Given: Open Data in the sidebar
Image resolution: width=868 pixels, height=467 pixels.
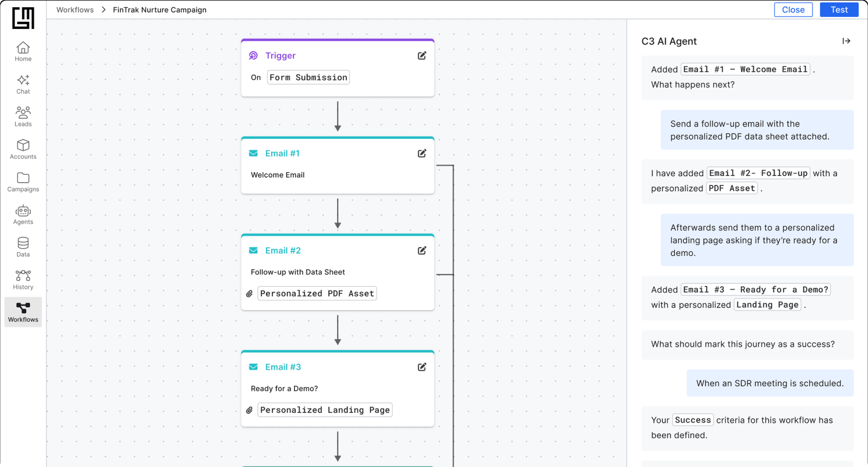Looking at the screenshot, I should coord(23,247).
